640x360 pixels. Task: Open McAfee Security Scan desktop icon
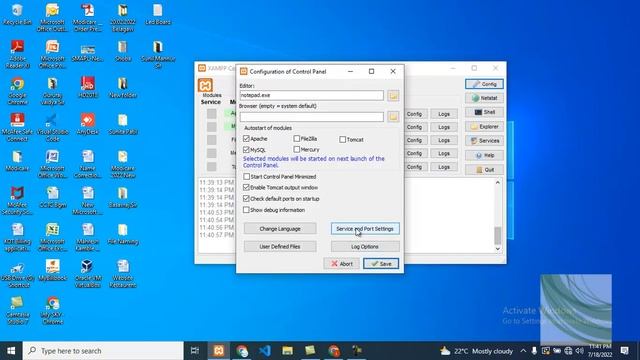(x=17, y=201)
